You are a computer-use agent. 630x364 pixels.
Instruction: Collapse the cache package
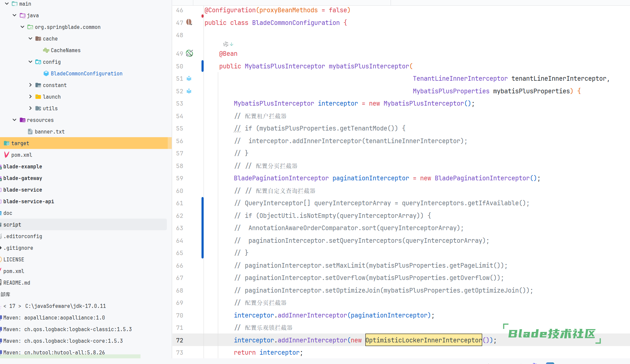pyautogui.click(x=31, y=39)
